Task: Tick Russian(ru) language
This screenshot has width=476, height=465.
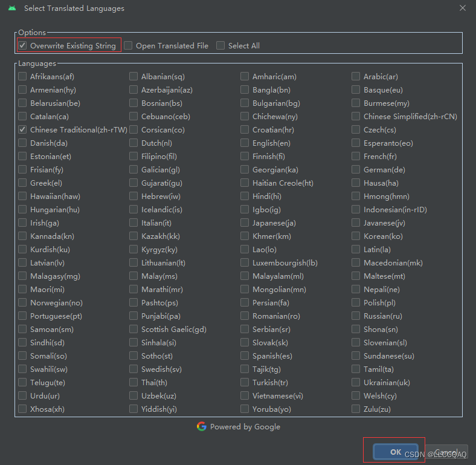Action: [356, 316]
